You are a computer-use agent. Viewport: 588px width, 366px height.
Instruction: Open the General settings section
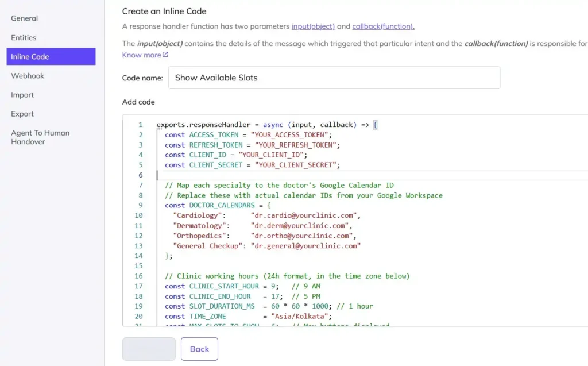pos(24,18)
